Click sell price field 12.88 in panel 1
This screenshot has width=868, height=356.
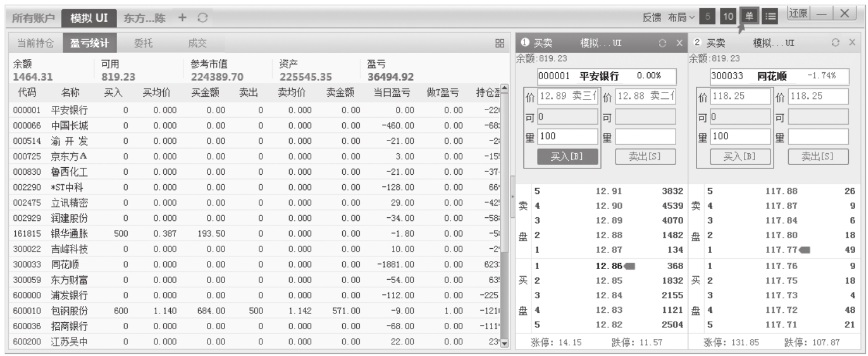(646, 96)
